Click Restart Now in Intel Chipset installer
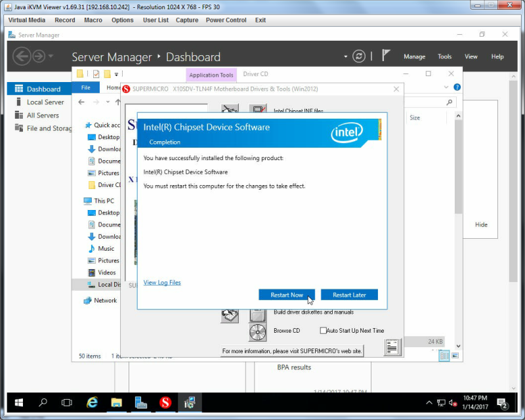The height and width of the screenshot is (420, 525). coord(287,295)
